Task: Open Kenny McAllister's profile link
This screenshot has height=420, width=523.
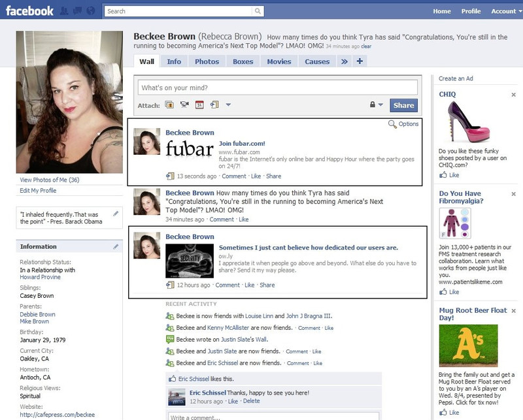Action: [x=228, y=328]
